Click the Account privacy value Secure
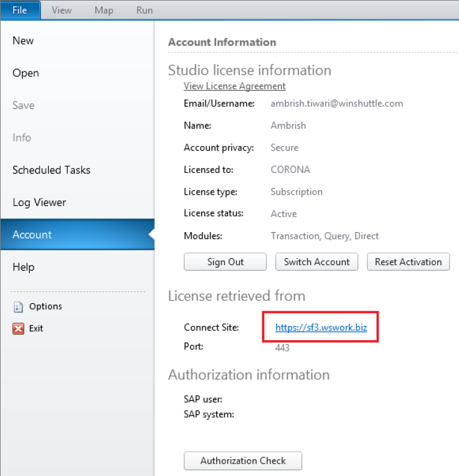Screen dimensions: 459x476 [x=285, y=147]
